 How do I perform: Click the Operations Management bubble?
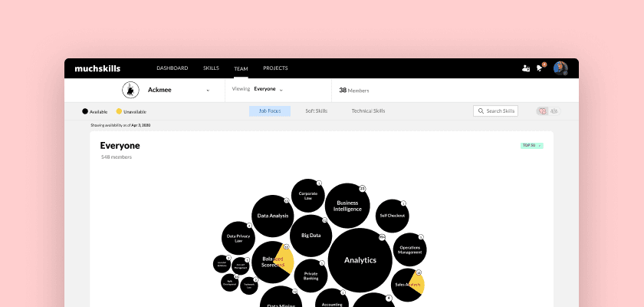tap(410, 249)
